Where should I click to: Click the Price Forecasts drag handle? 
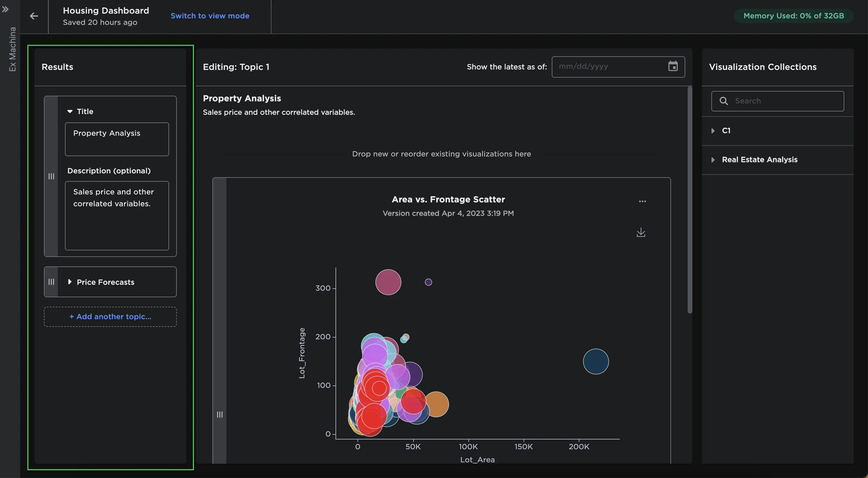coord(51,282)
